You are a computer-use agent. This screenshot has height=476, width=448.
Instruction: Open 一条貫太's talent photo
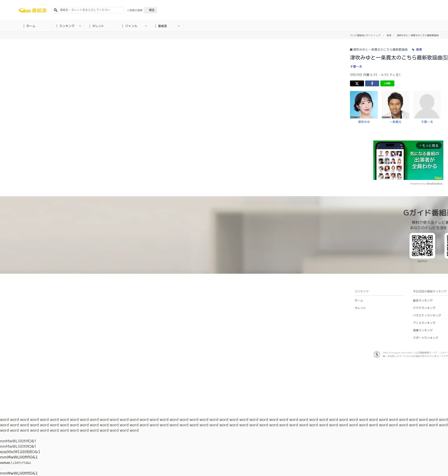[395, 105]
